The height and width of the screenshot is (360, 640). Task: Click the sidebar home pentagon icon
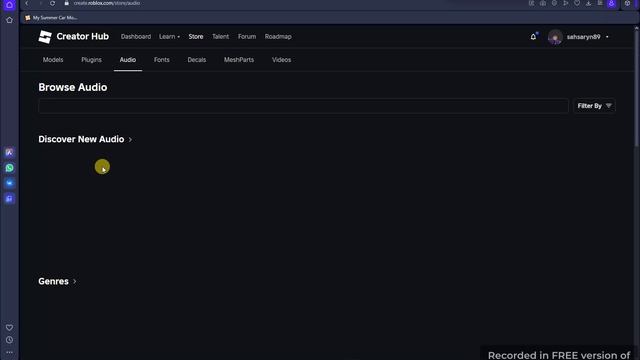pos(9,20)
